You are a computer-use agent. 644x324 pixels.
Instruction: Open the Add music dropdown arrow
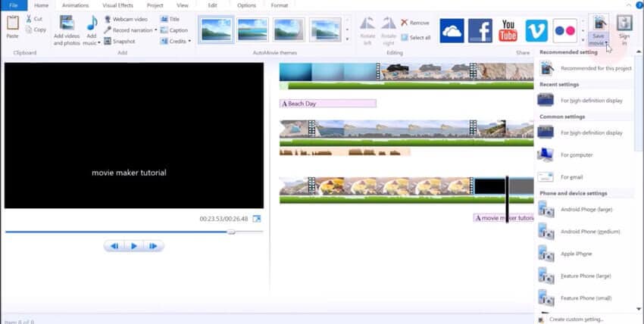[x=99, y=42]
